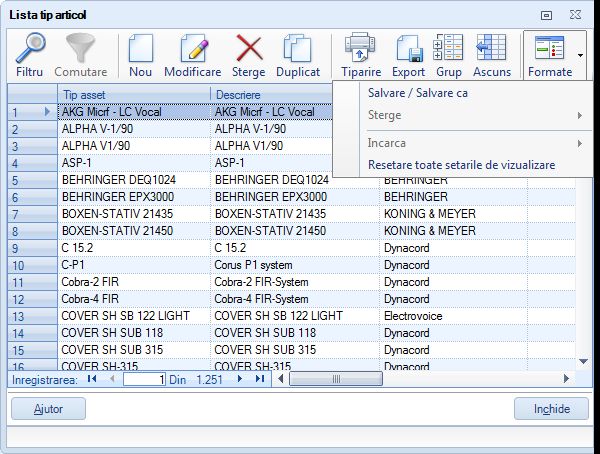The width and height of the screenshot is (600, 454).
Task: Expand the Formate dropdown arrow
Action: [x=580, y=56]
